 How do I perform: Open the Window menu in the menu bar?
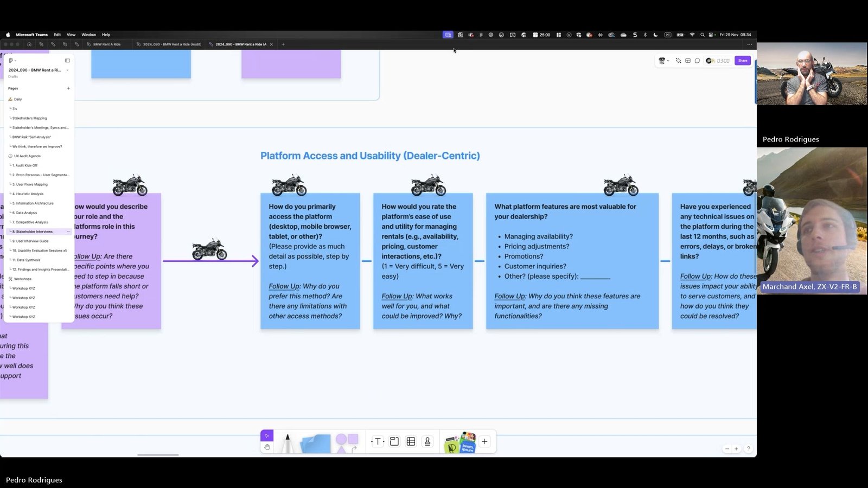pyautogui.click(x=88, y=34)
